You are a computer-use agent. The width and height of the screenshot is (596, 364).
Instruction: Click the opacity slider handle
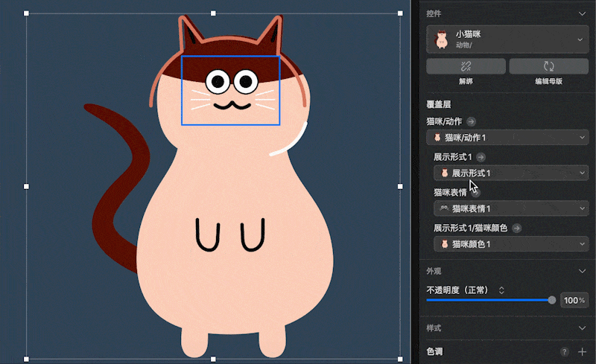[552, 300]
